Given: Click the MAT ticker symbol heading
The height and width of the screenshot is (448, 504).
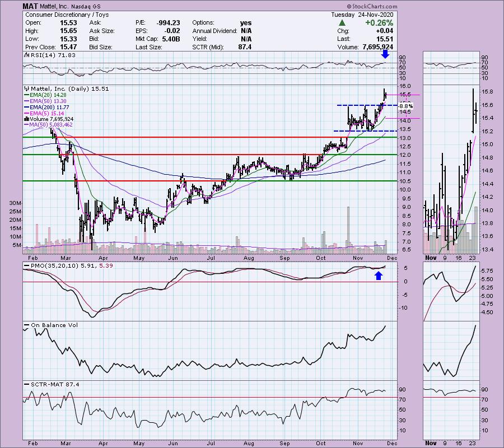Looking at the screenshot, I should pos(30,6).
